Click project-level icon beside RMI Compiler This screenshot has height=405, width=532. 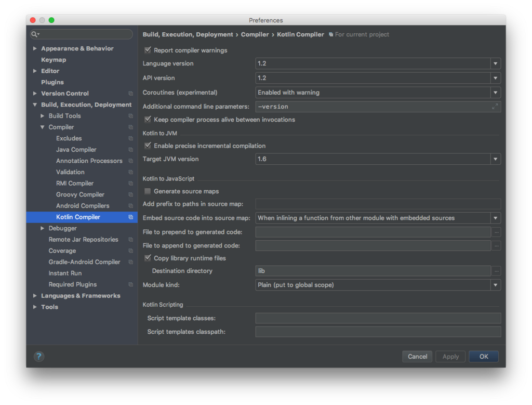tap(130, 183)
